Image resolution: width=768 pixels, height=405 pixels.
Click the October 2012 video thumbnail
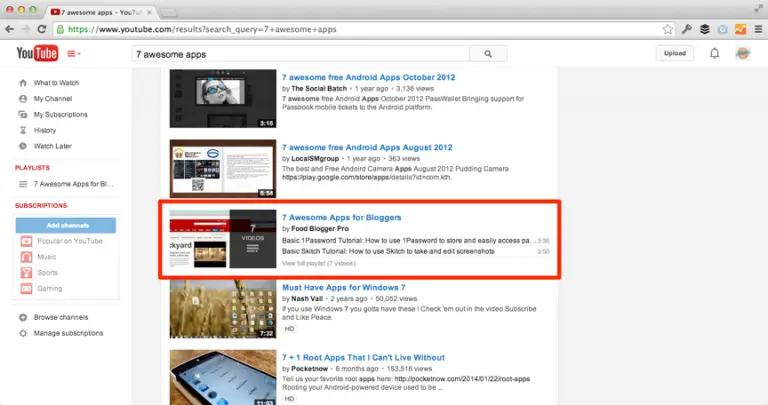tap(223, 98)
